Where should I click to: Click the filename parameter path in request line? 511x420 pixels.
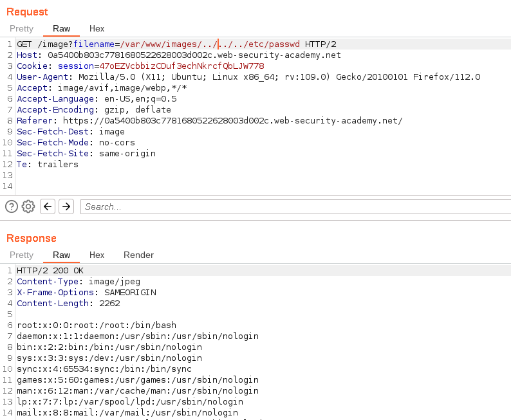(x=210, y=44)
